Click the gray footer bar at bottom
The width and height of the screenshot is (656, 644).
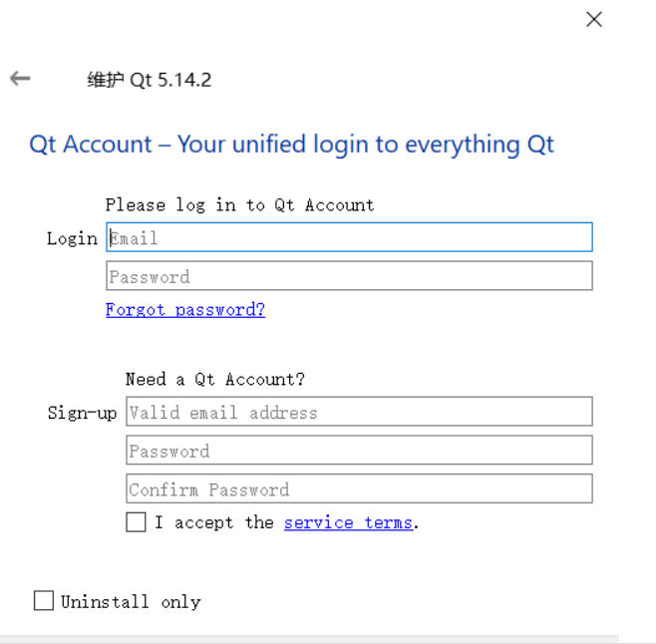309,638
